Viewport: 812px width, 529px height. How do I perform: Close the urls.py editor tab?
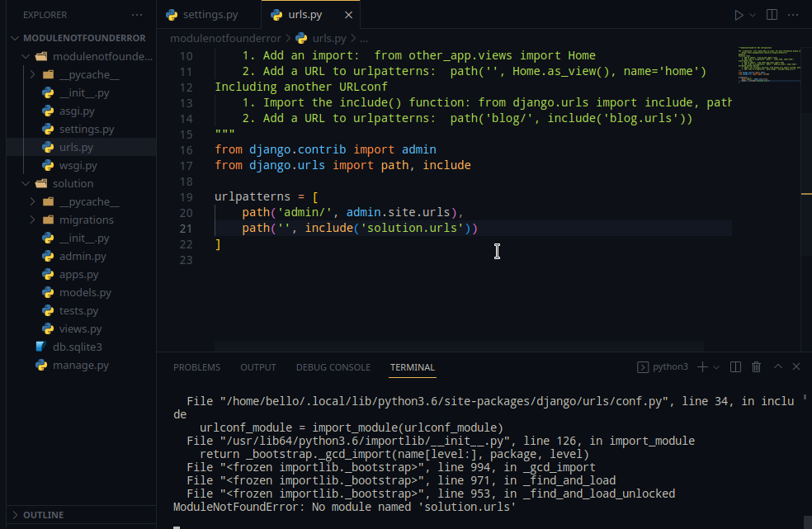click(349, 15)
